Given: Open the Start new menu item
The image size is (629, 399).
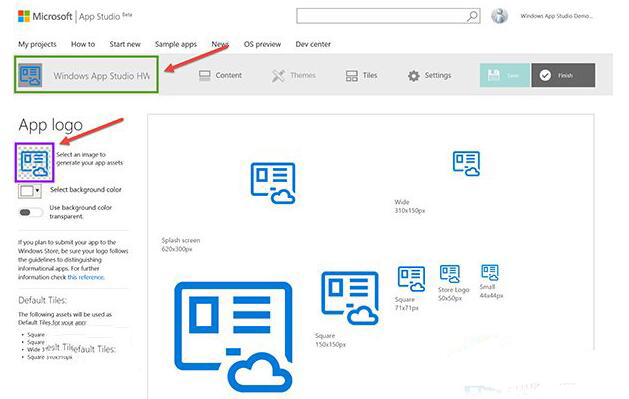Looking at the screenshot, I should (x=125, y=44).
